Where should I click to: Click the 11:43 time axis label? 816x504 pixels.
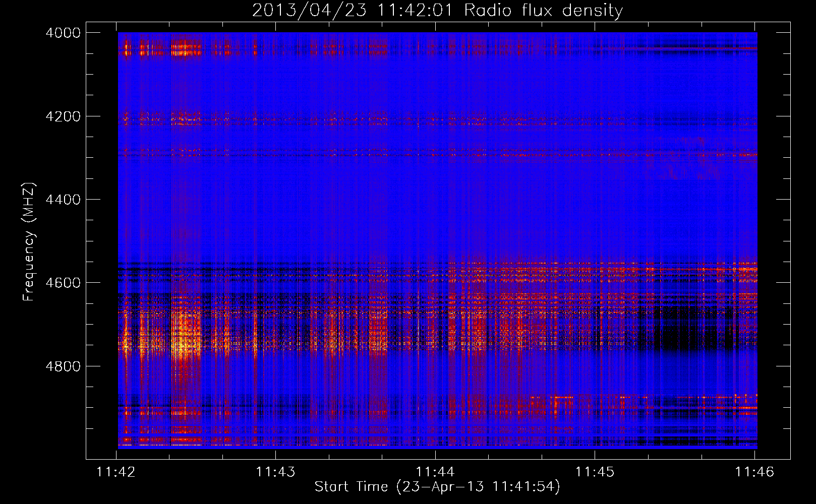click(x=275, y=472)
